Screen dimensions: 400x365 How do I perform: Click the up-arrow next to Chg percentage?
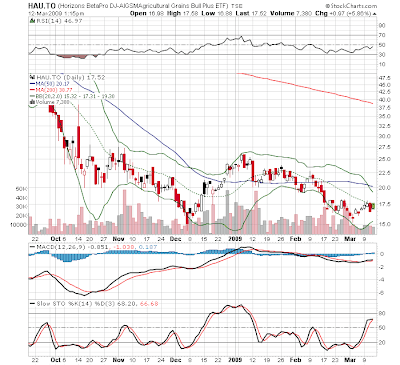pyautogui.click(x=374, y=14)
